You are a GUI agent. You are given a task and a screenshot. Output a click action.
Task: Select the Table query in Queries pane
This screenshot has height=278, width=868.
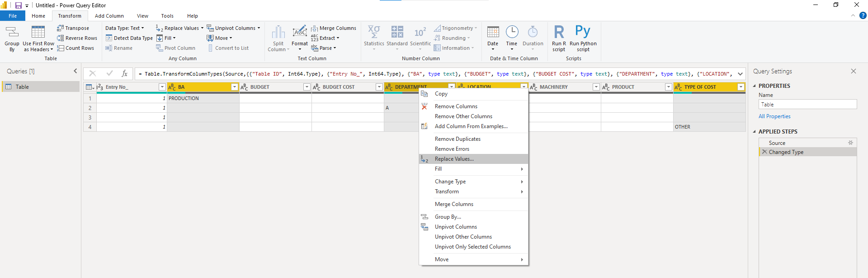click(41, 87)
